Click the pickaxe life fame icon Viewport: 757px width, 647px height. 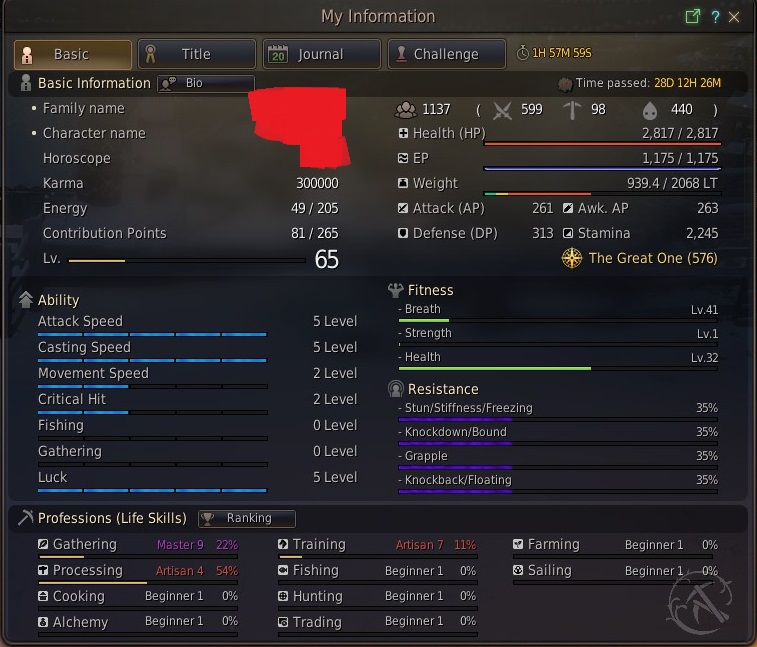[x=572, y=110]
